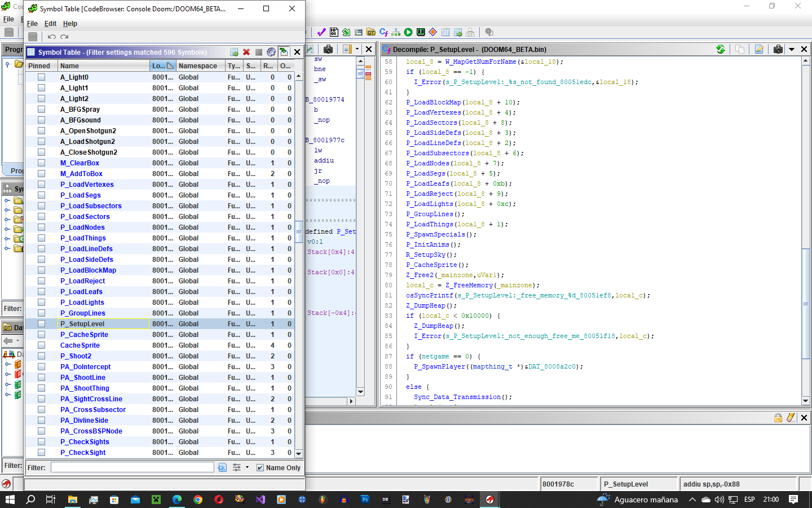Screen dimensions: 812x508
Task: Click the navigation toggle icon in Symbol Table header
Action: click(284, 52)
